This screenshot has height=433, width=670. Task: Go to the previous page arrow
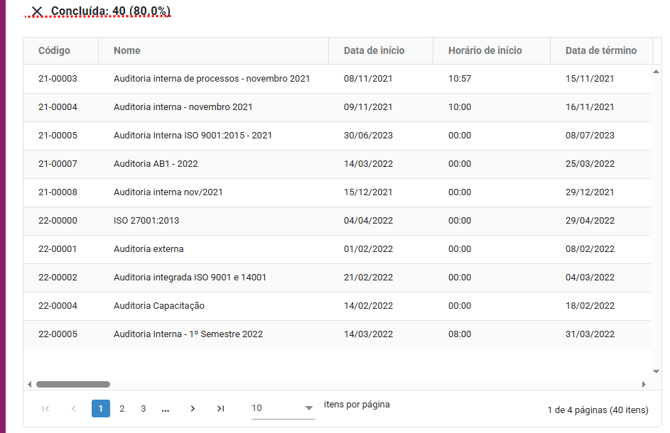click(x=73, y=408)
